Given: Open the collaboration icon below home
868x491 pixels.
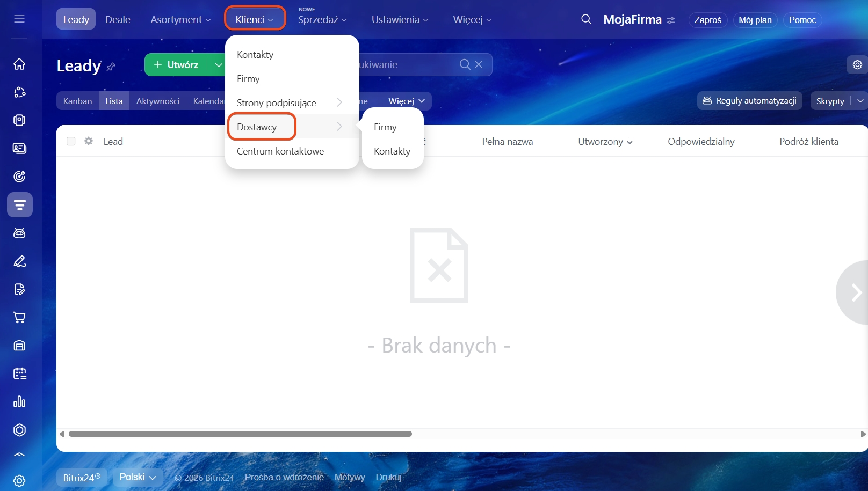Looking at the screenshot, I should coord(19,92).
